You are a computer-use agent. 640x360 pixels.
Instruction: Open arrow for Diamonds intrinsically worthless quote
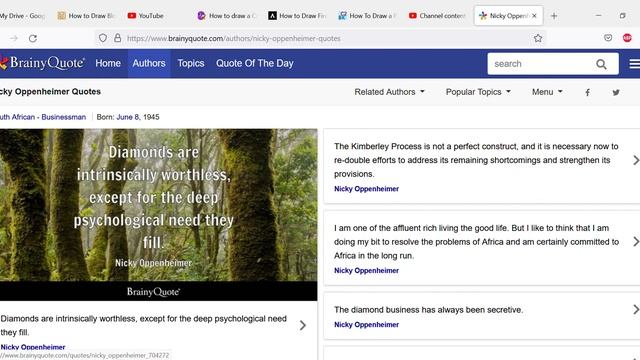[302, 325]
